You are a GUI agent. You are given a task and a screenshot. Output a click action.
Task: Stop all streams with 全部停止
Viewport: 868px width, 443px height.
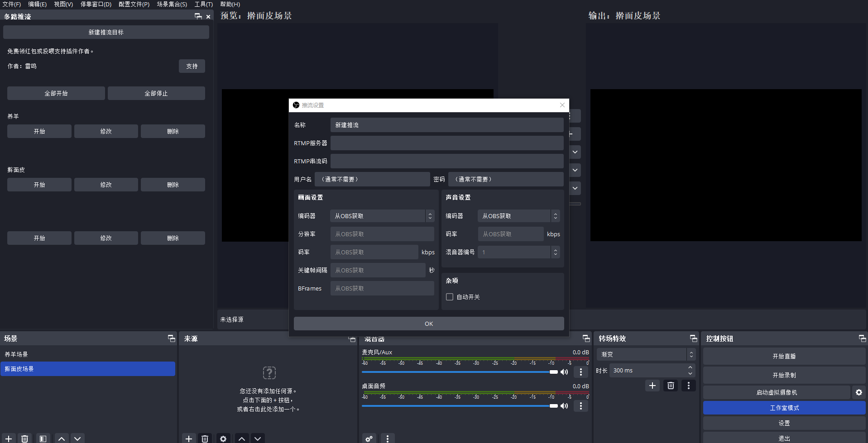(x=156, y=93)
